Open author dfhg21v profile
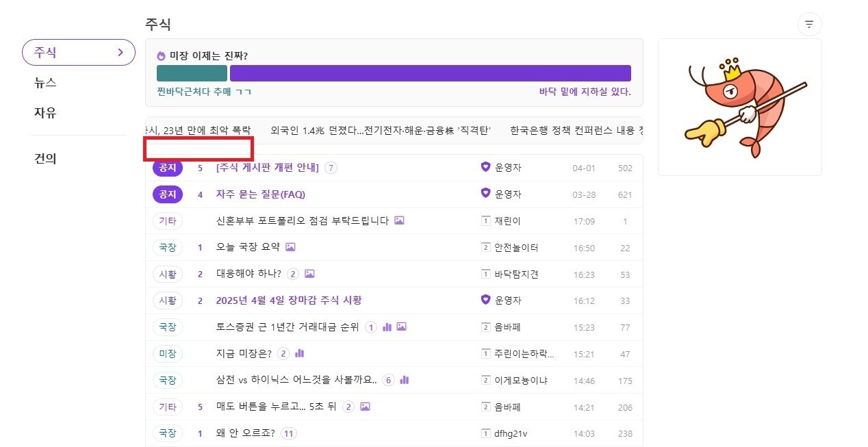Image resolution: width=868 pixels, height=447 pixels. coord(511,433)
